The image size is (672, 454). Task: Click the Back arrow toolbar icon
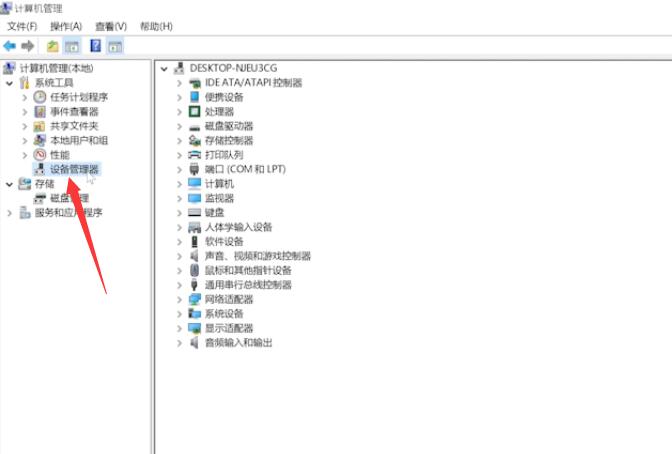9,46
